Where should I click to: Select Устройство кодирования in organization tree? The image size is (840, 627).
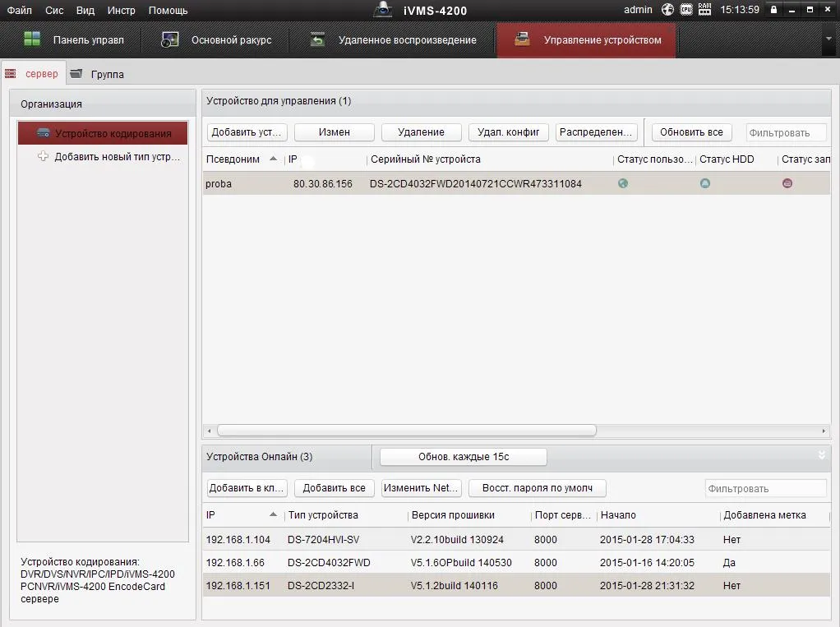pyautogui.click(x=104, y=133)
